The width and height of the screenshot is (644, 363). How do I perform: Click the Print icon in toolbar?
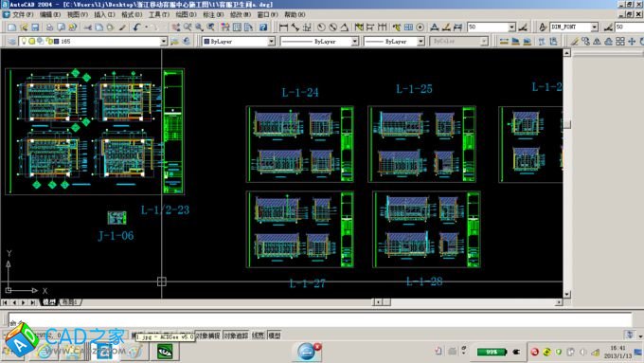click(49, 27)
